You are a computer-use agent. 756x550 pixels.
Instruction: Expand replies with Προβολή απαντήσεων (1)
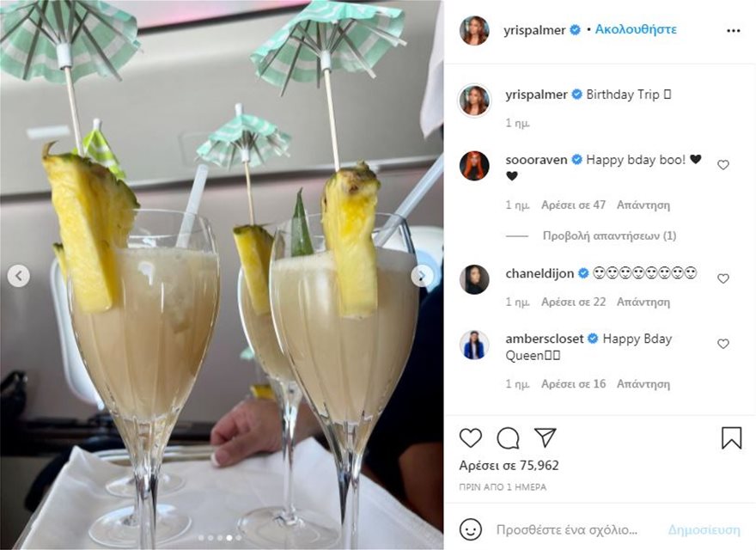609,236
